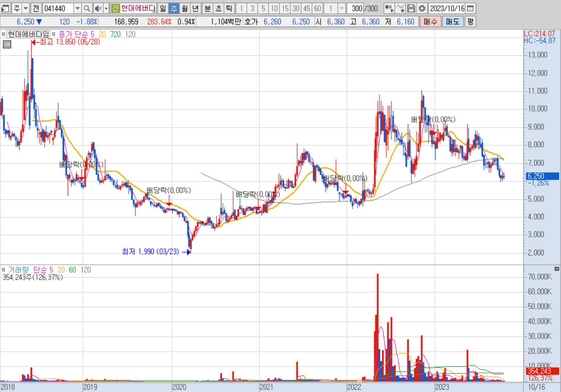
Task: Select the 15 interval button
Action: pyautogui.click(x=285, y=8)
